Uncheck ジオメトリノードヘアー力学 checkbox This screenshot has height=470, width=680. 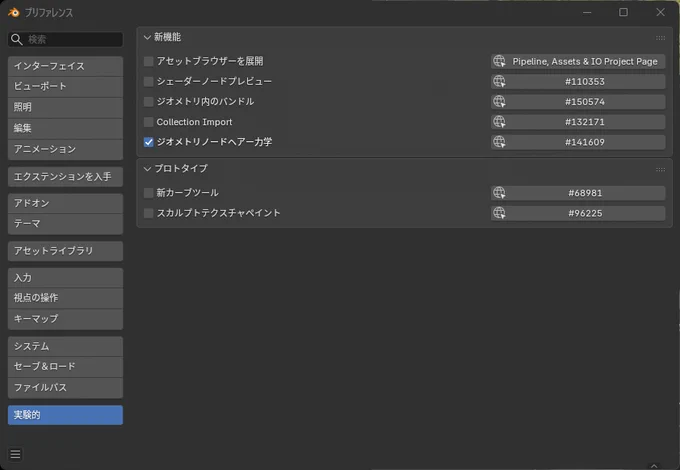click(x=148, y=142)
